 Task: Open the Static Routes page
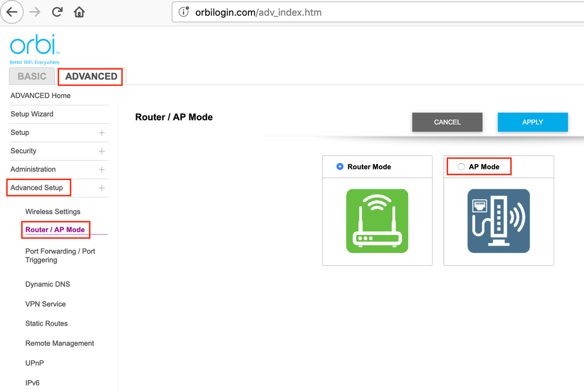click(x=47, y=324)
